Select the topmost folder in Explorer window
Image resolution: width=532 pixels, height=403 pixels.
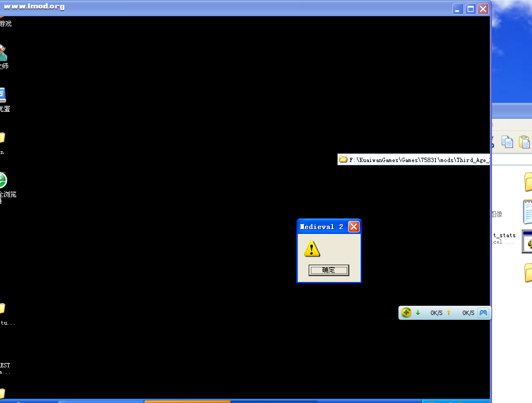[528, 182]
